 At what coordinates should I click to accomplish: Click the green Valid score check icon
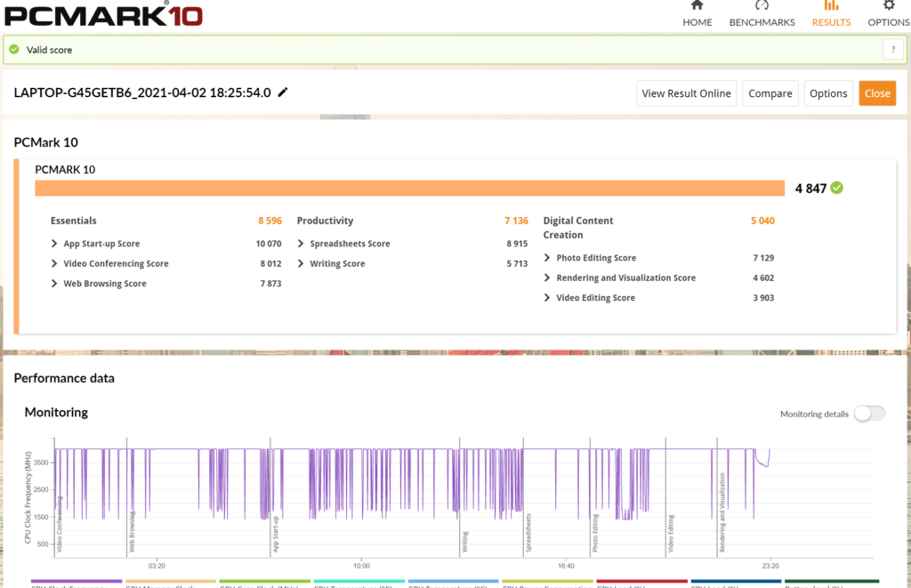tap(14, 50)
